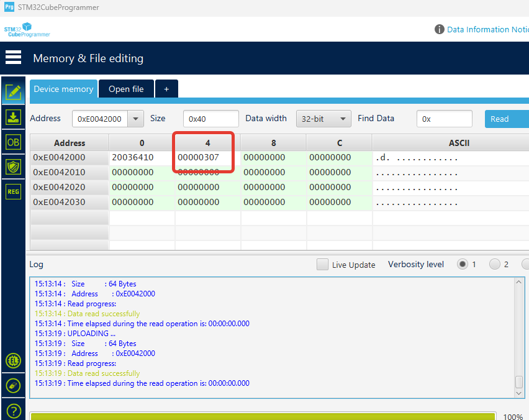Viewport: 529px width, 420px height.
Task: Expand the Address dropdown arrow
Action: [136, 119]
